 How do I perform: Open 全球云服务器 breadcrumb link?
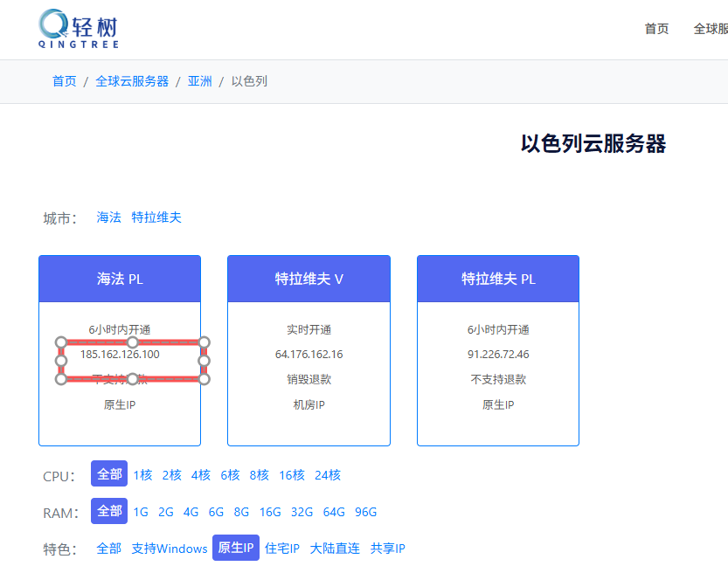(x=132, y=81)
